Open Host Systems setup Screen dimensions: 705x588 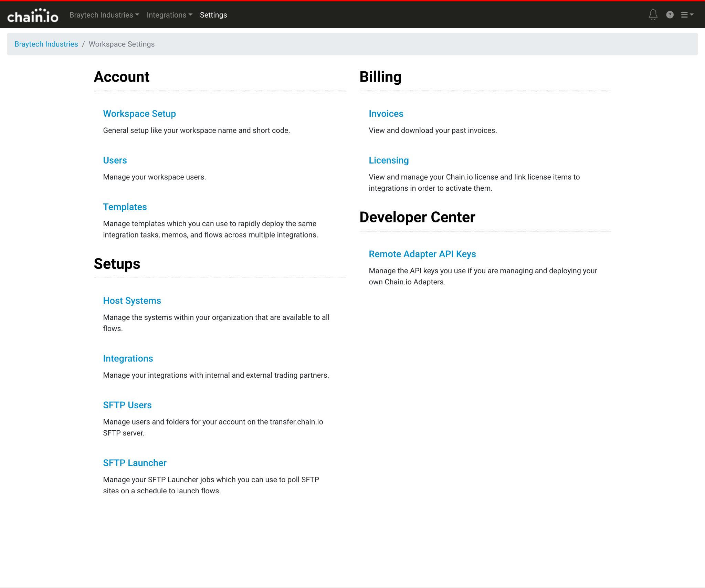tap(132, 301)
